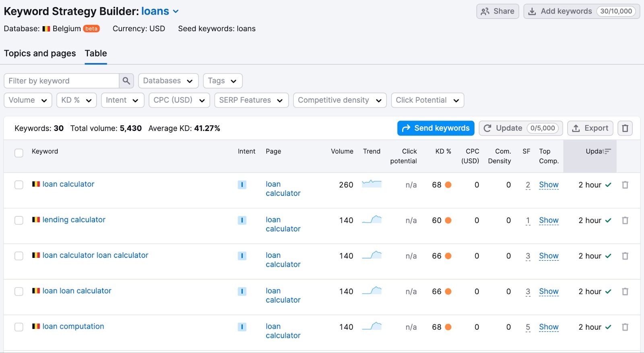Click the sort icon in the Updated column header
Image resolution: width=644 pixels, height=353 pixels.
pyautogui.click(x=608, y=151)
